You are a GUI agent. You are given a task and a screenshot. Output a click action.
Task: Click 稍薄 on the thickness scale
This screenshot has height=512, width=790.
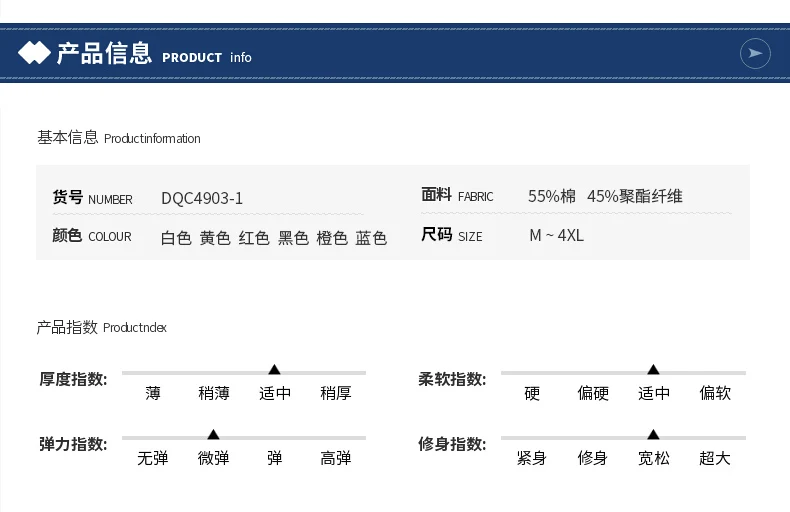click(214, 393)
